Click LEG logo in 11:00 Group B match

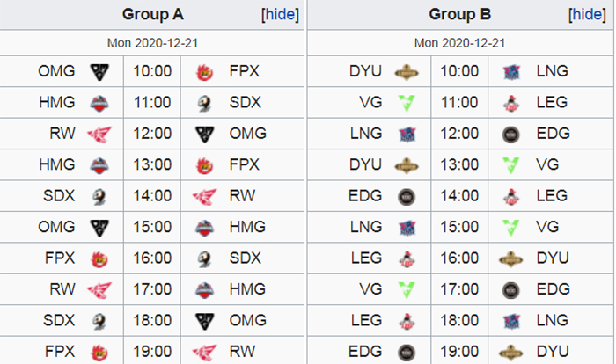511,103
